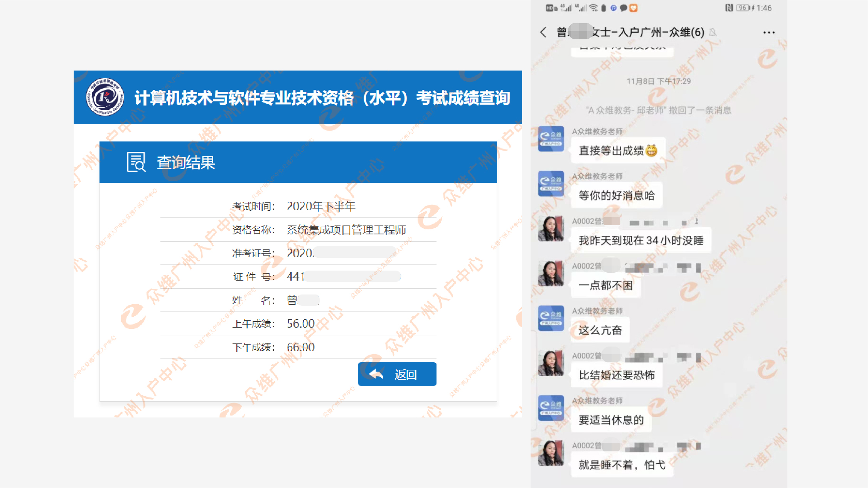
Task: Click the 考试时间 value 2020年下半年
Action: (x=321, y=206)
